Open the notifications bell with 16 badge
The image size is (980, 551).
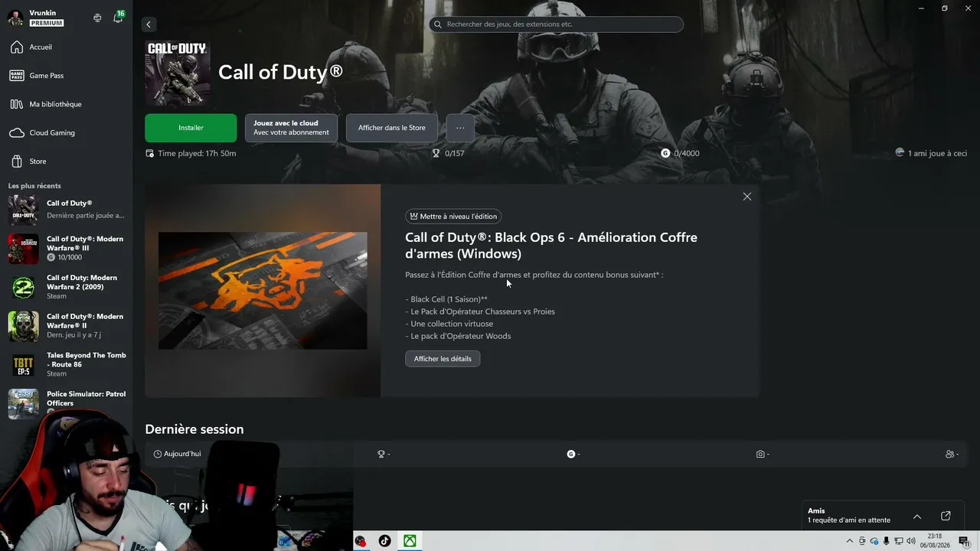coord(118,18)
